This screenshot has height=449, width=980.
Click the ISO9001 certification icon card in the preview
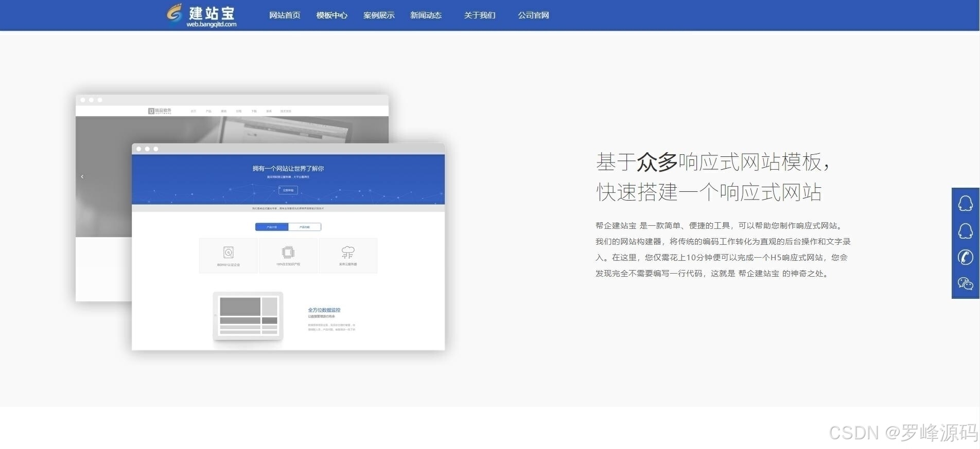click(229, 256)
